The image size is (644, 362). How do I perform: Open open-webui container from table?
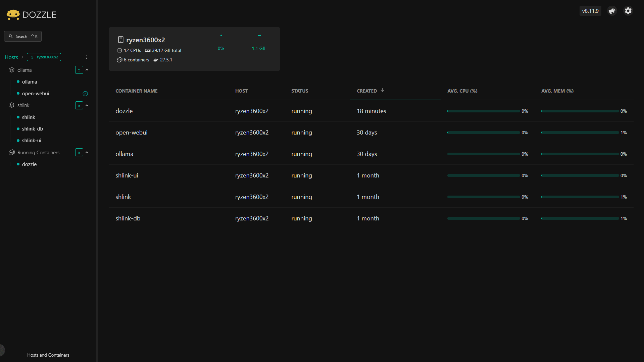tap(132, 133)
